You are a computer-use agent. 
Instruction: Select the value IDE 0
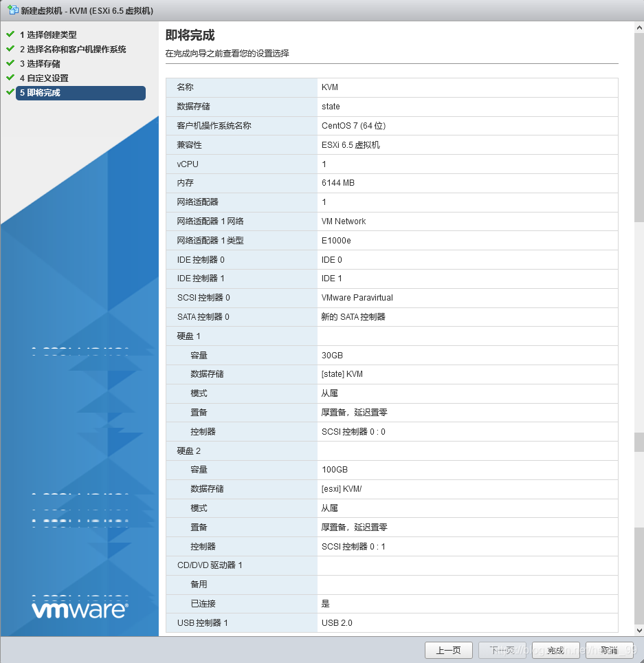332,259
